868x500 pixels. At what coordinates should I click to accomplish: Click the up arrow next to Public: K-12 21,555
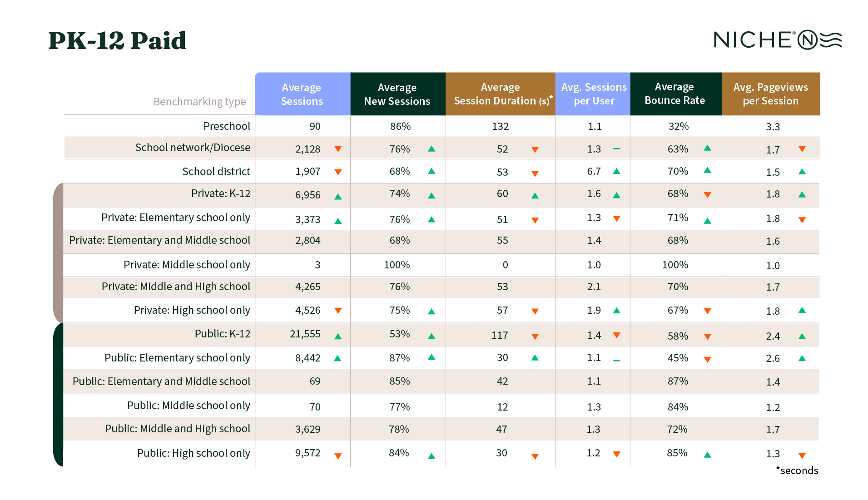coord(338,337)
